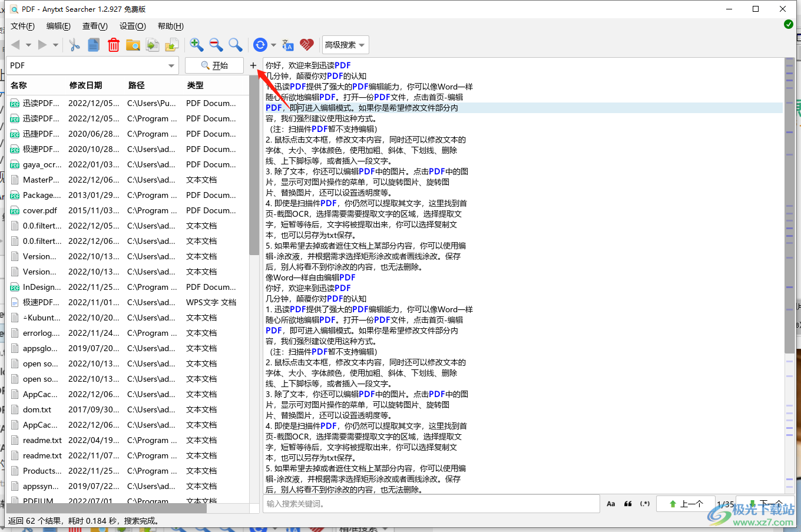Image resolution: width=801 pixels, height=532 pixels.
Task: Select the InDesign... file row
Action: click(127, 287)
